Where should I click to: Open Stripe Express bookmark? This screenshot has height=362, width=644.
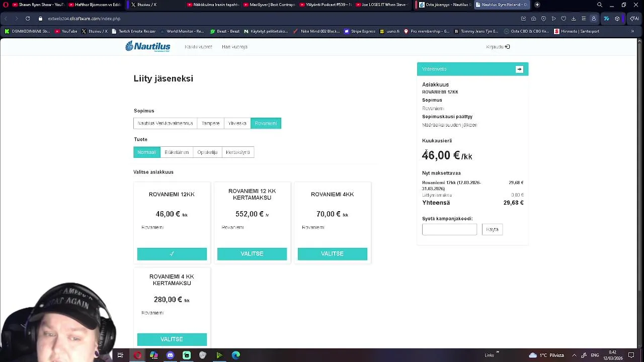pyautogui.click(x=360, y=31)
